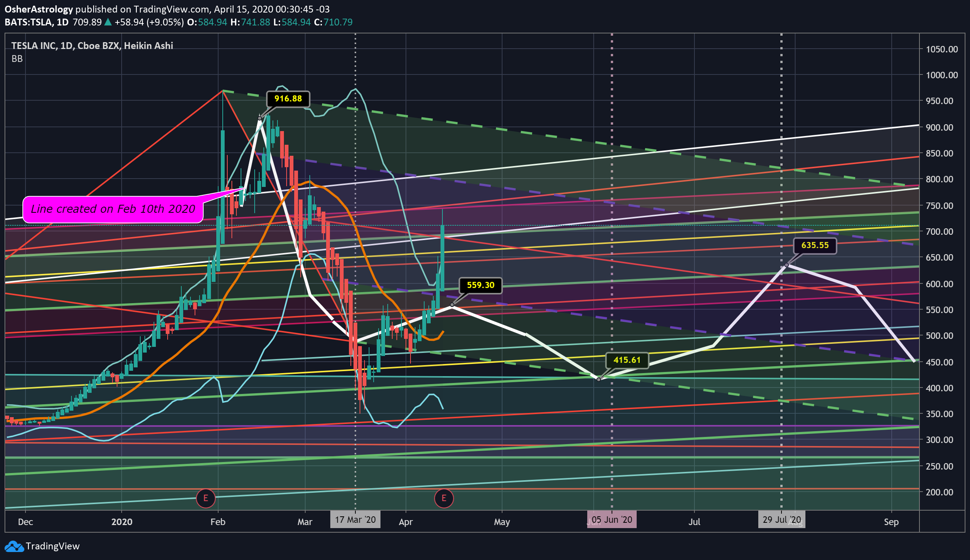
Task: Click the right earnings E marker
Action: 444,498
